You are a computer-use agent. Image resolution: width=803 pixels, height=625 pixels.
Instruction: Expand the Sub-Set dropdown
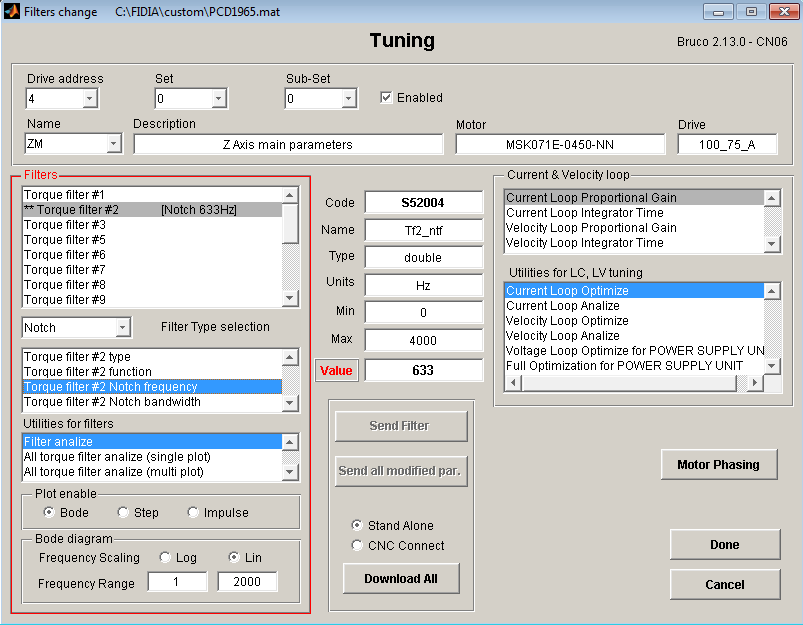tap(348, 99)
